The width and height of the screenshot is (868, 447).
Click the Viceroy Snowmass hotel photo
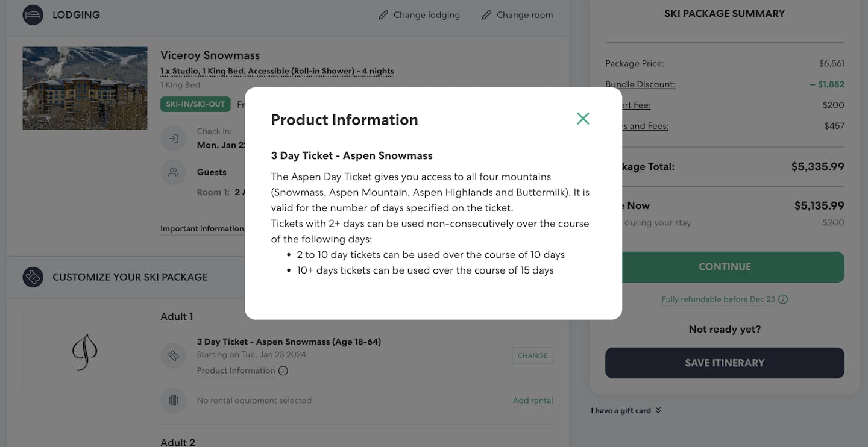pyautogui.click(x=85, y=89)
